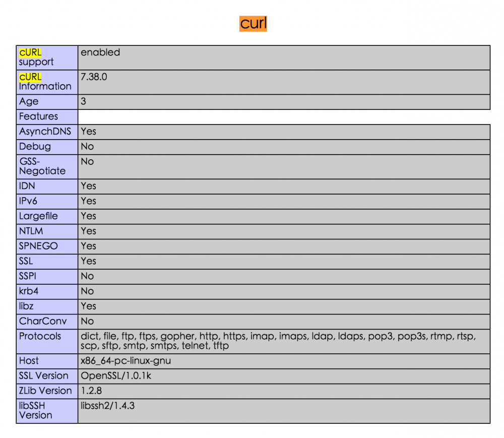Select the 'cURL support' label cell
This screenshot has width=504, height=438.
pos(47,57)
